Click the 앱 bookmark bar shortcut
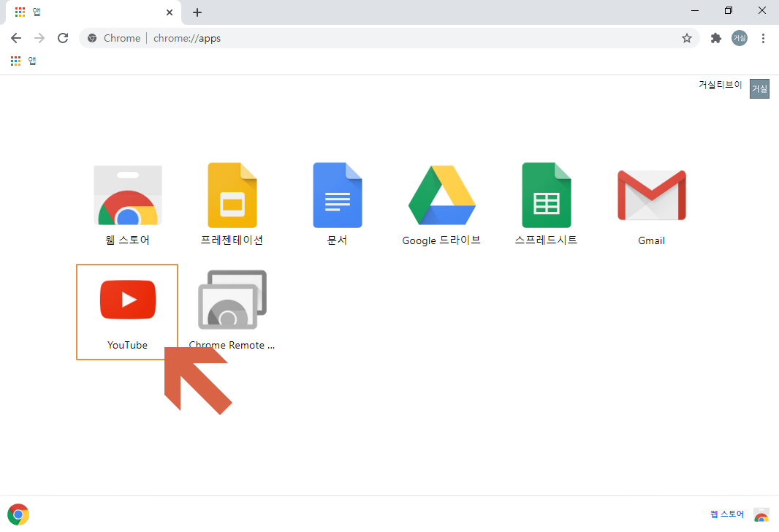This screenshot has height=532, width=779. coord(23,61)
